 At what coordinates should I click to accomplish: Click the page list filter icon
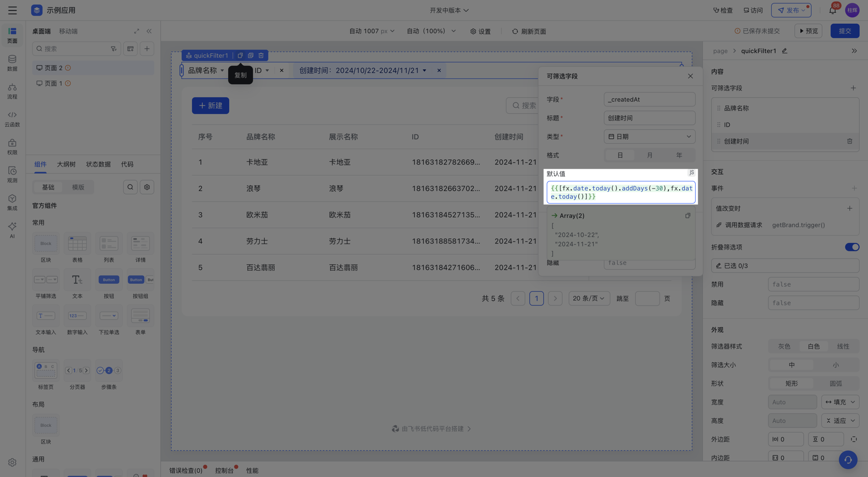(x=114, y=49)
